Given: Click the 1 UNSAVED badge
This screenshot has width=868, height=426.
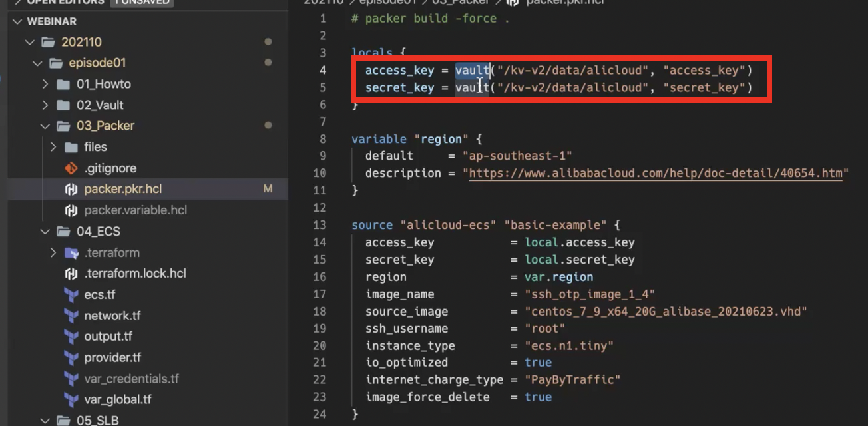Looking at the screenshot, I should pos(142,2).
